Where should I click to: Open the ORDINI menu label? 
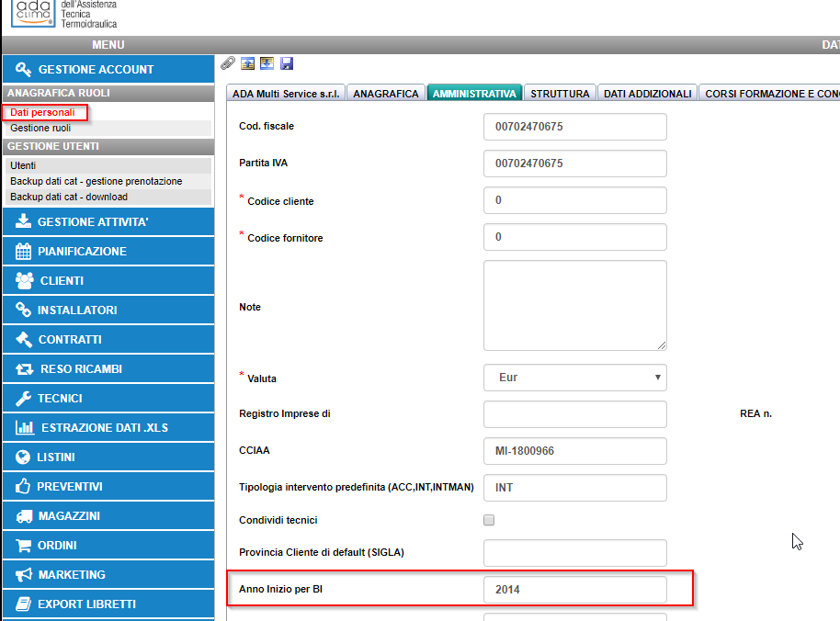click(57, 545)
